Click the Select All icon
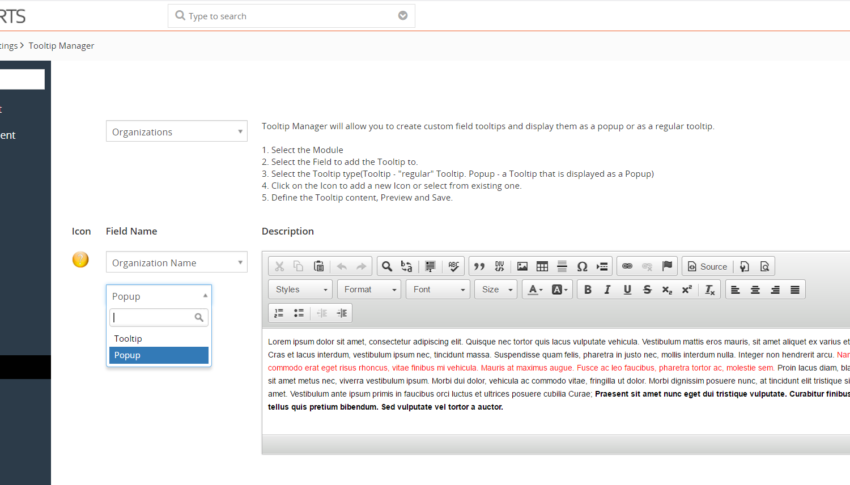The image size is (850, 485). click(x=430, y=266)
